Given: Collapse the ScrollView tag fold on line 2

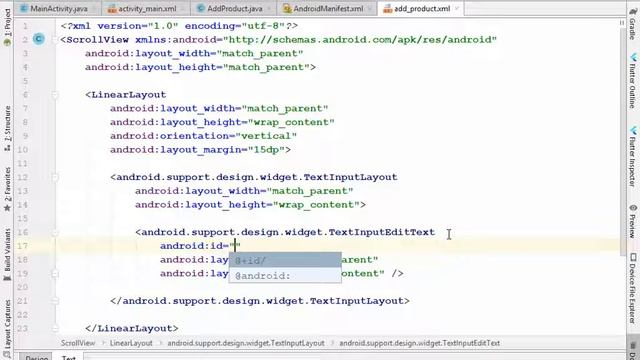Looking at the screenshot, I should (55, 40).
